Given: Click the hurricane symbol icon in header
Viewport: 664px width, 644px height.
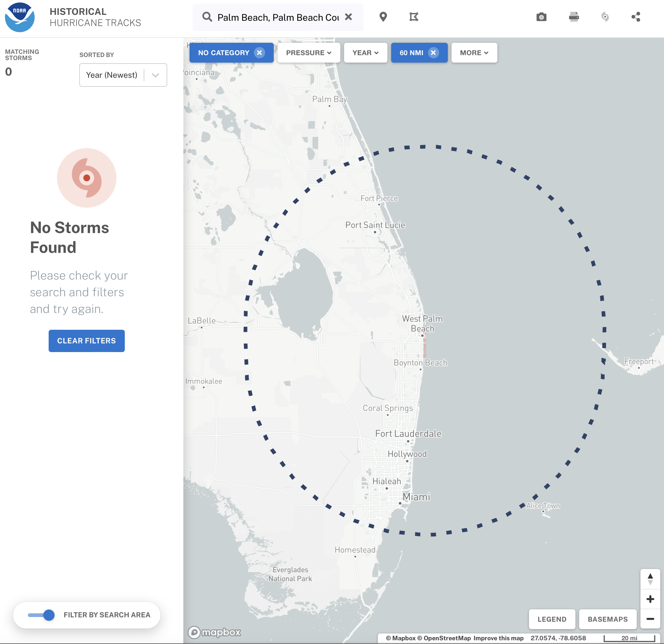Looking at the screenshot, I should (x=605, y=17).
